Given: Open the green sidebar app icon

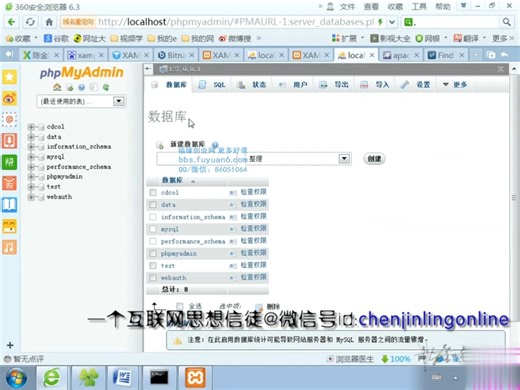Looking at the screenshot, I should [9, 162].
